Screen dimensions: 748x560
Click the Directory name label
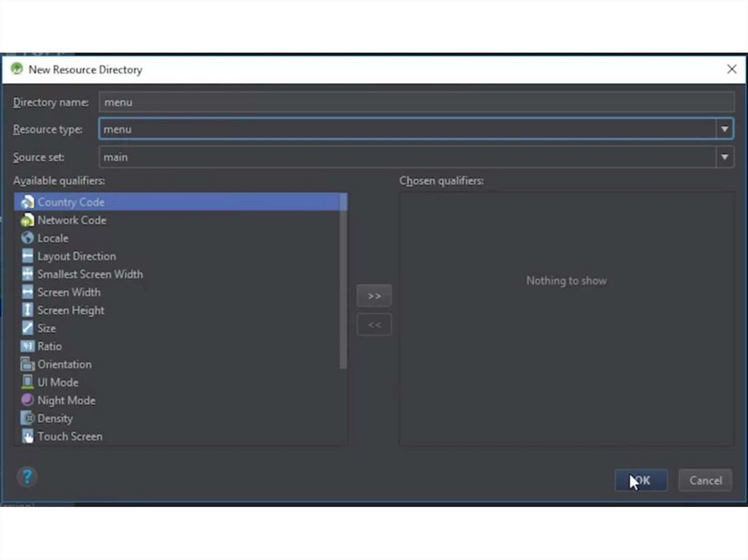(x=51, y=102)
